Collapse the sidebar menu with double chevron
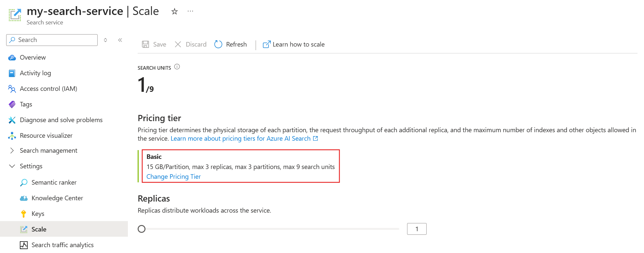Image resolution: width=644 pixels, height=253 pixels. coord(120,40)
